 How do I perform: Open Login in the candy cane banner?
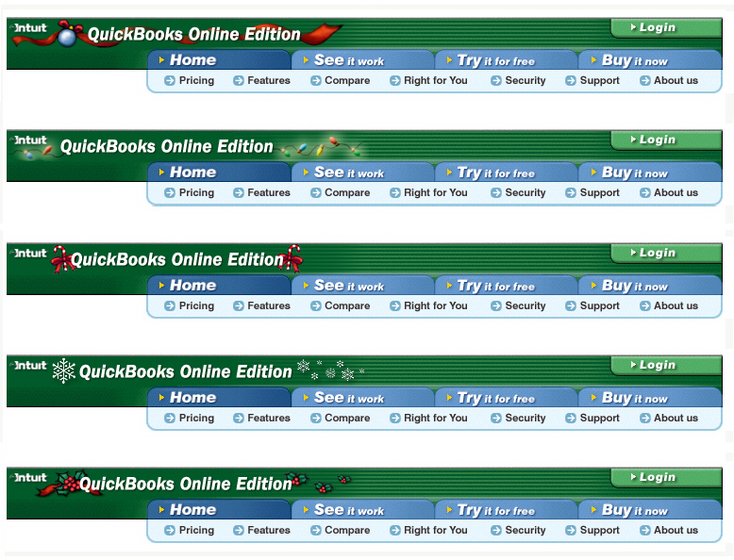pyautogui.click(x=666, y=253)
